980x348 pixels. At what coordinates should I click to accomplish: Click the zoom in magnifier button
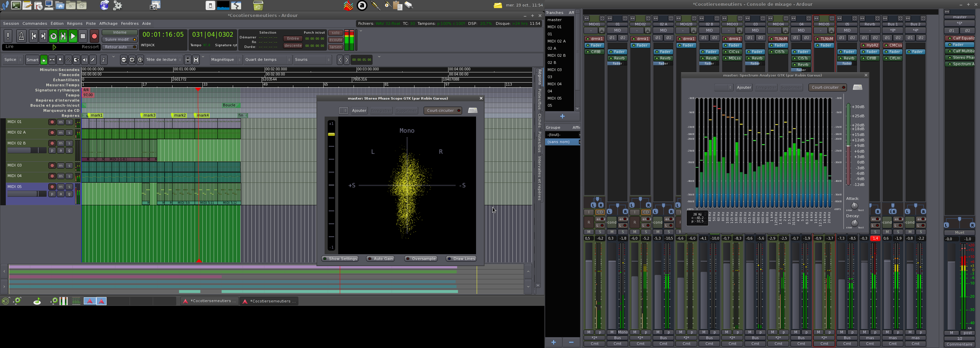click(x=132, y=60)
